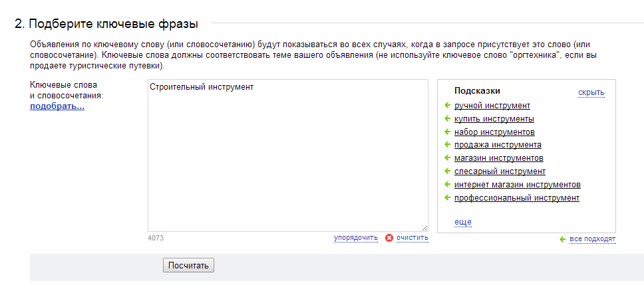
Task: Expand more suggestions with 'еще' link
Action: (463, 222)
